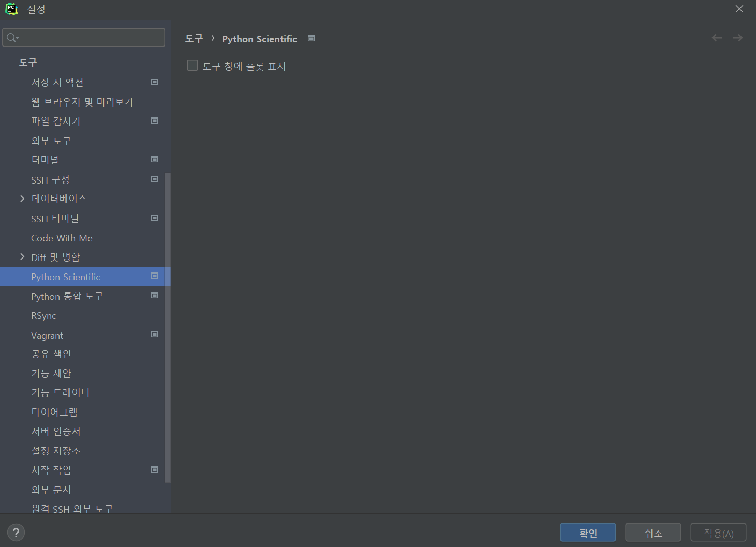Click project-level icon beside Python Scientific row

point(154,276)
